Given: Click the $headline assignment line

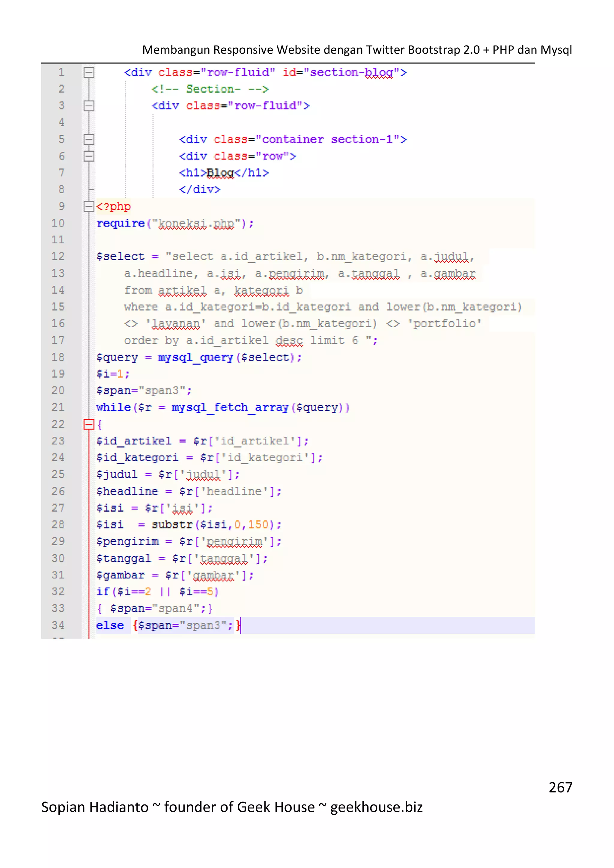Looking at the screenshot, I should [189, 492].
